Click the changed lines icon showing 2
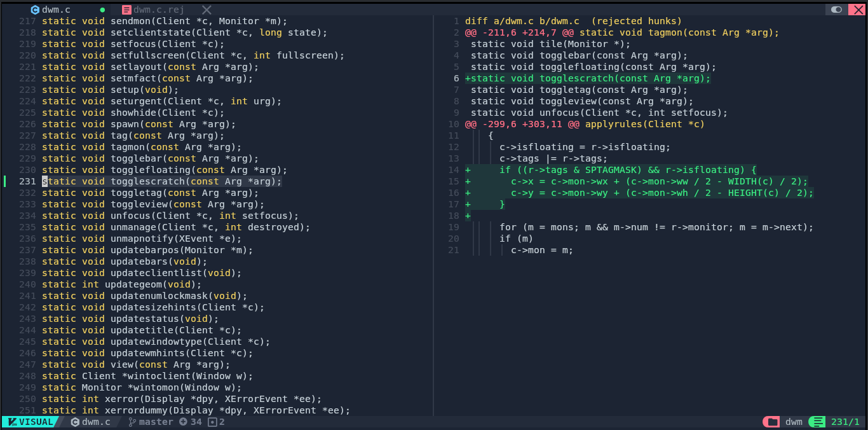This screenshot has height=430, width=868. 212,422
